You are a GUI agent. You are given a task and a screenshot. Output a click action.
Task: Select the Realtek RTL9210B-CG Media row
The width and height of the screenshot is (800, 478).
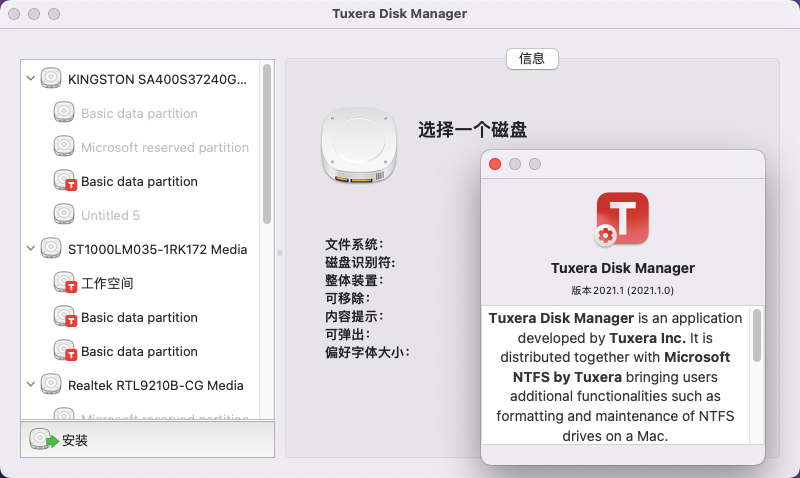pos(141,385)
